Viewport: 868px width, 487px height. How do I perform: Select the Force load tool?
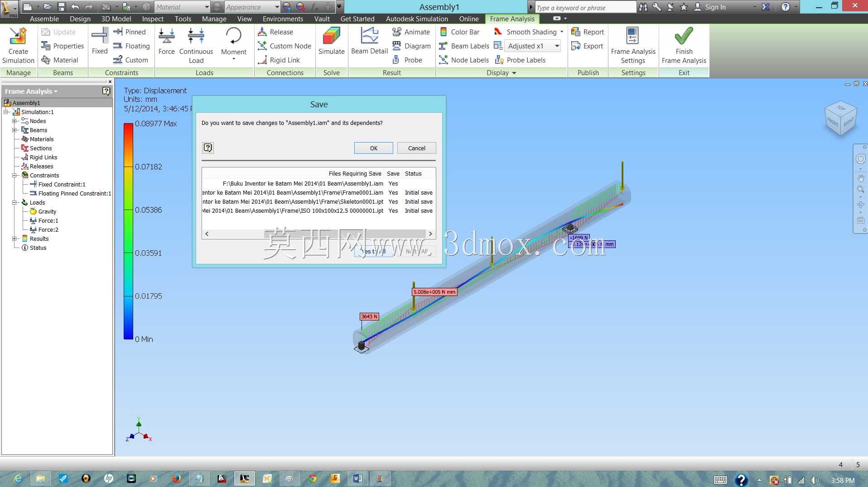coord(167,41)
